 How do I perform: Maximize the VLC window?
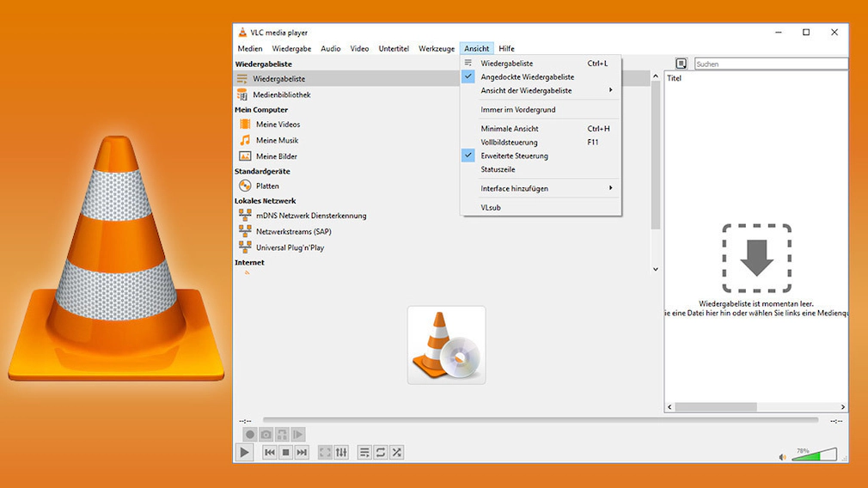coord(806,33)
